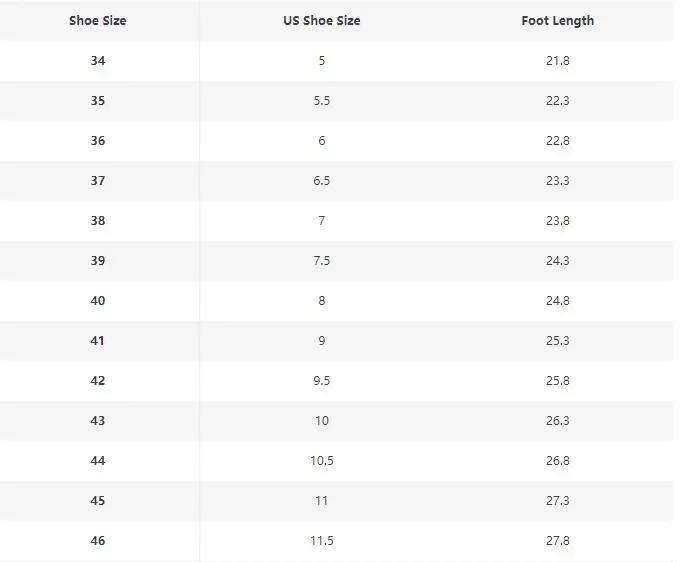Click foot length 25.3 cell
680x562 pixels.
[x=558, y=341]
